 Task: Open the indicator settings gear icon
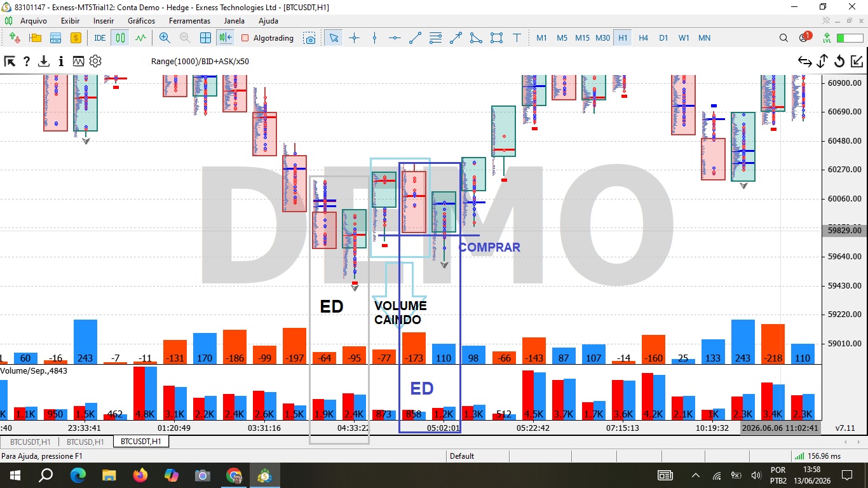click(95, 62)
